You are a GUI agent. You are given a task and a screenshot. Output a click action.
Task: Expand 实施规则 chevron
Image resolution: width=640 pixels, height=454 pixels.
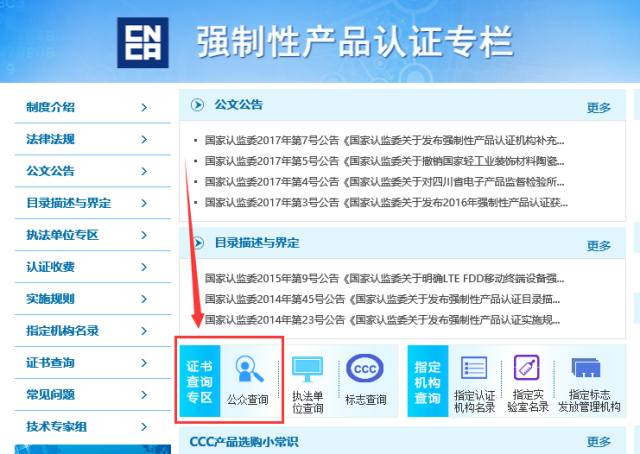(144, 299)
